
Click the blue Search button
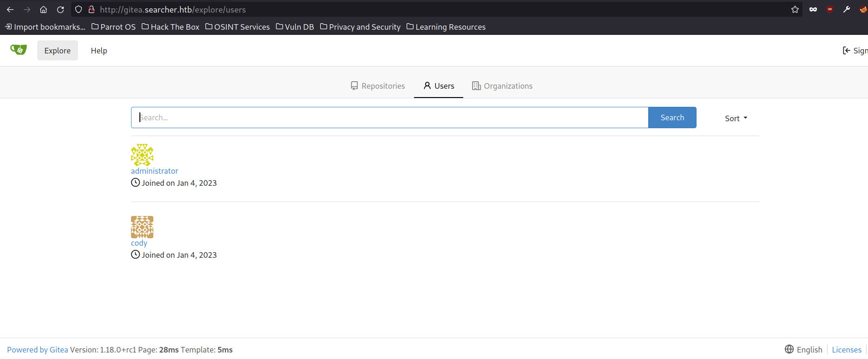coord(672,117)
